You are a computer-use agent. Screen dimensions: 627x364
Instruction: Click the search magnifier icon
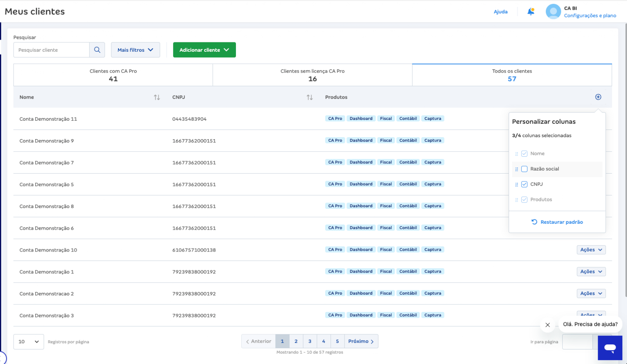click(97, 50)
